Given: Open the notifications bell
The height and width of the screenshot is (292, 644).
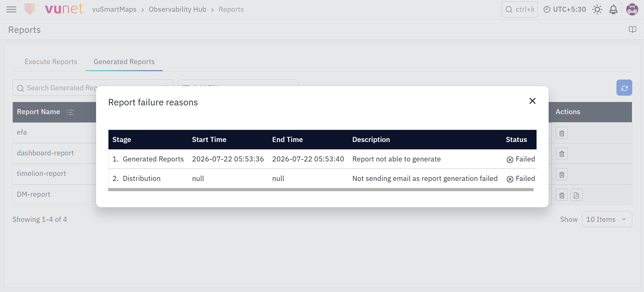Looking at the screenshot, I should click(613, 9).
